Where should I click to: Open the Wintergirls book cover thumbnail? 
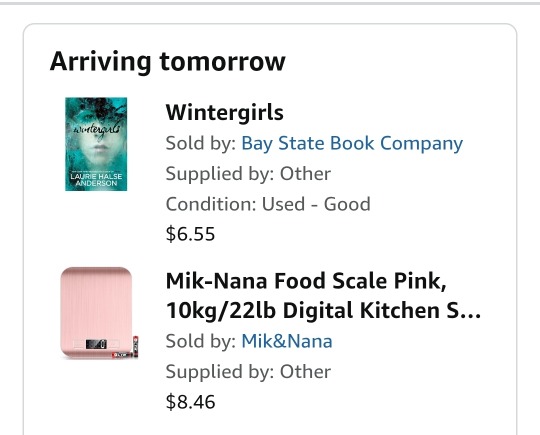point(96,144)
